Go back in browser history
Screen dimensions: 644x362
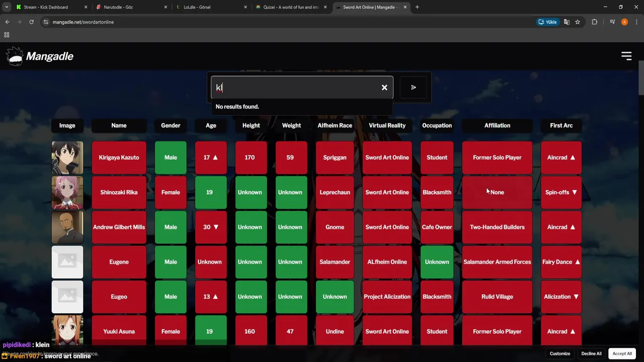pos(7,22)
